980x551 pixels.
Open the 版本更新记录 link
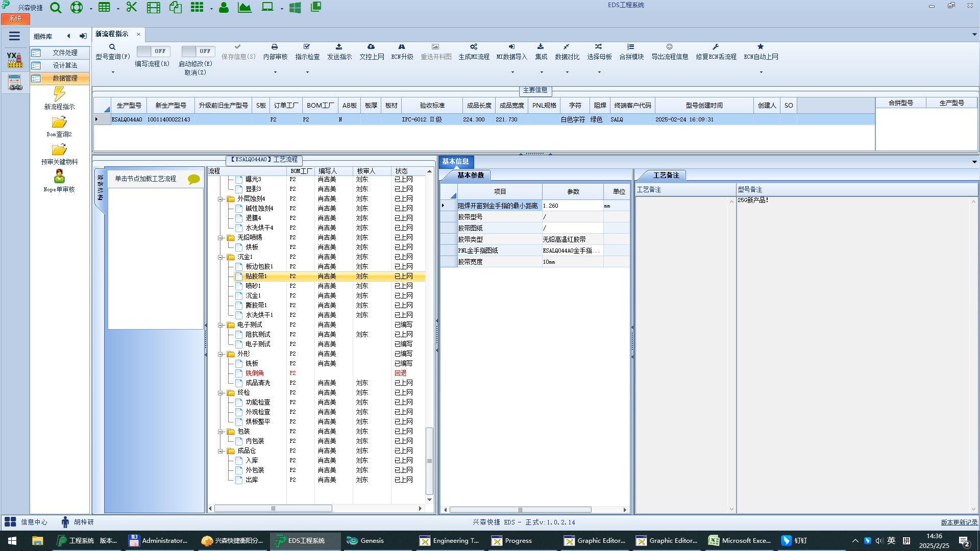coord(959,522)
